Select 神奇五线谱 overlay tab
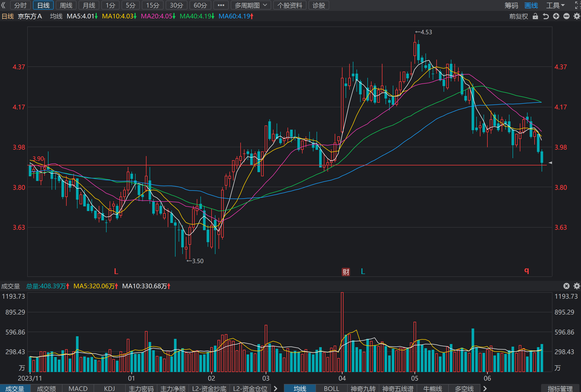Image resolution: width=581 pixels, height=392 pixels. point(398,388)
